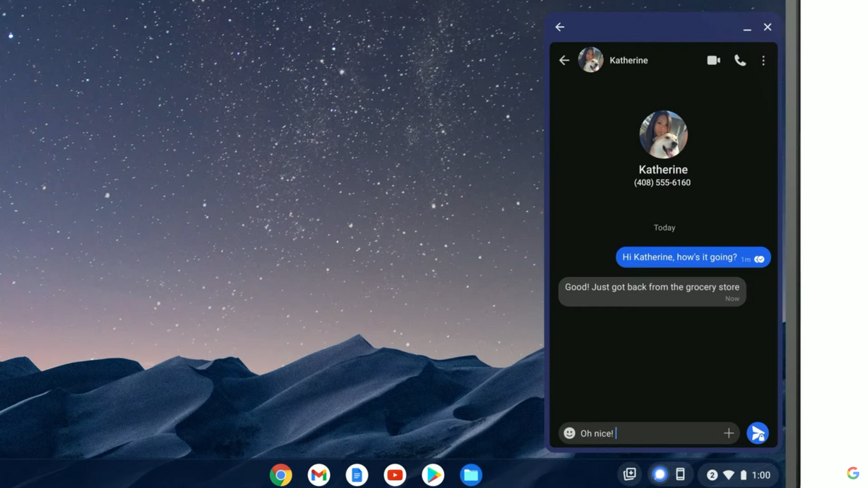Open the emoji picker in message box
868x488 pixels.
[x=569, y=433]
